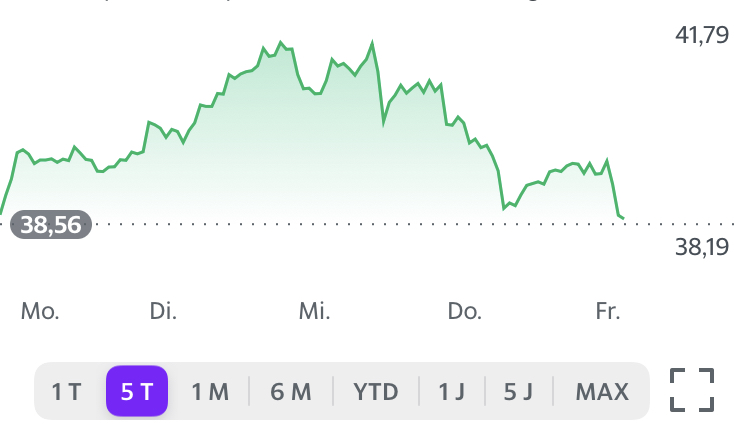742x437 pixels.
Task: Click the 38,19 low value label
Action: [x=702, y=247]
